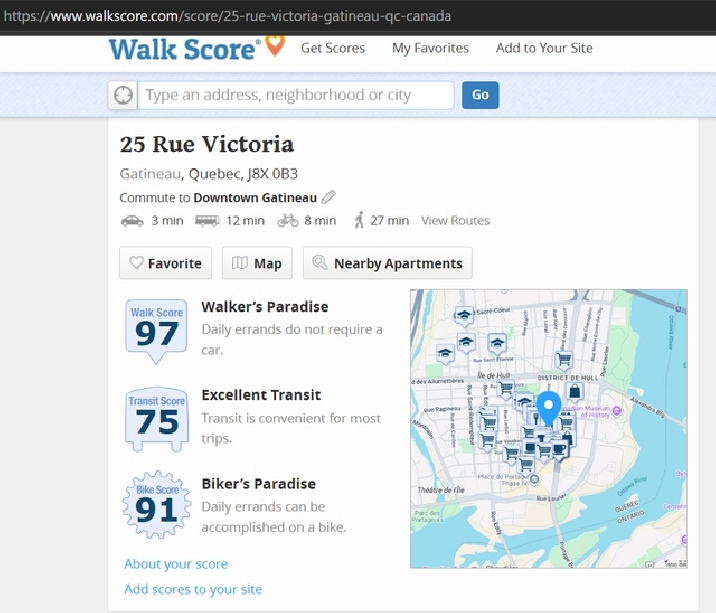Click the blue location pin on map

pyautogui.click(x=548, y=408)
